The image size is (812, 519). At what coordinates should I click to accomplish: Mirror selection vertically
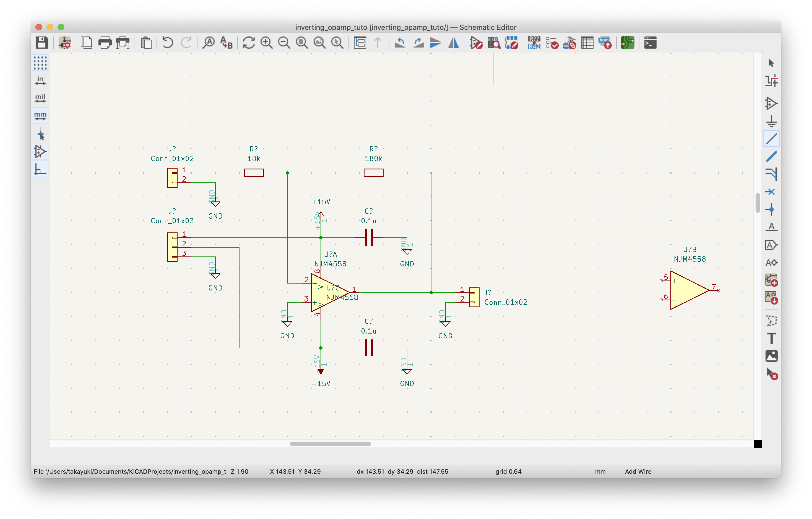(436, 43)
